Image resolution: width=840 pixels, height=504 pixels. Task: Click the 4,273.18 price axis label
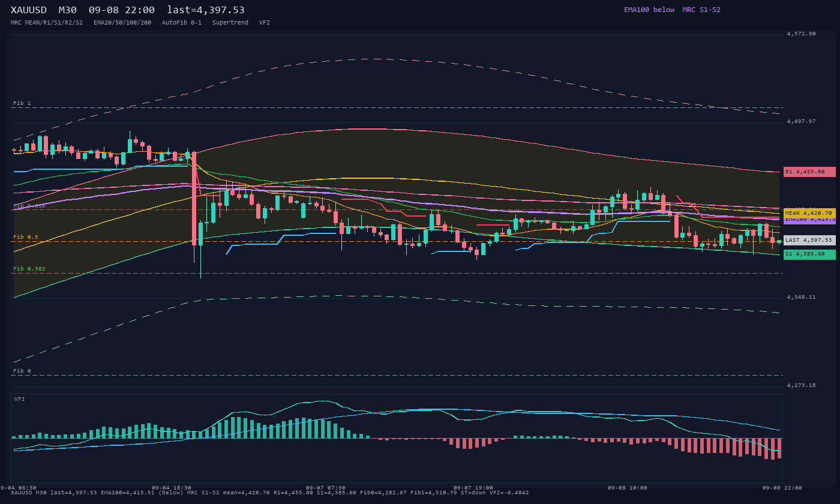802,385
